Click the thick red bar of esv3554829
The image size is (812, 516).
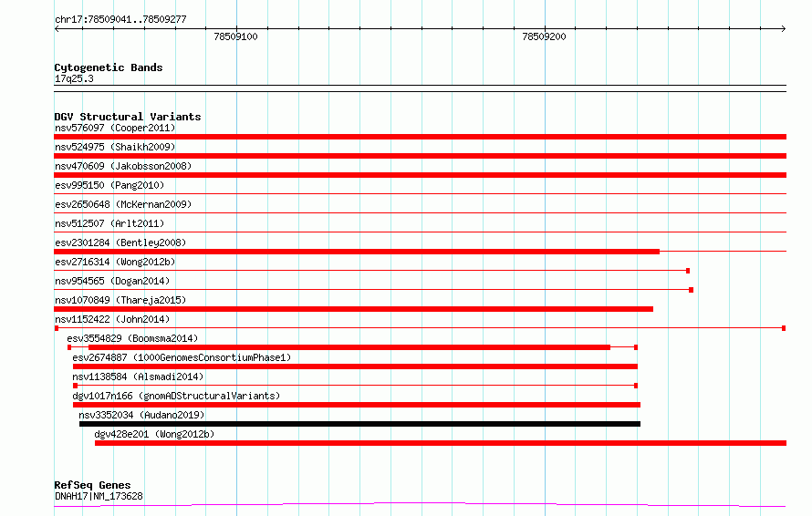point(349,347)
